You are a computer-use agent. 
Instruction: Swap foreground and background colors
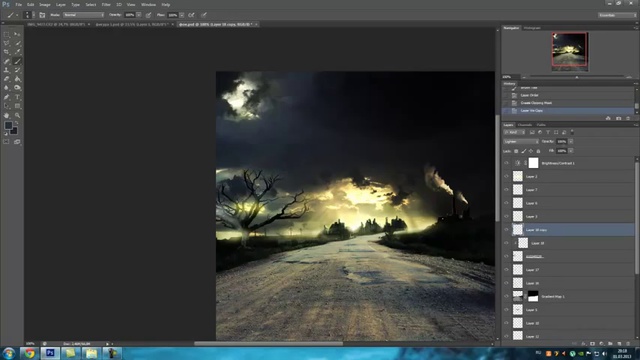pyautogui.click(x=17, y=122)
